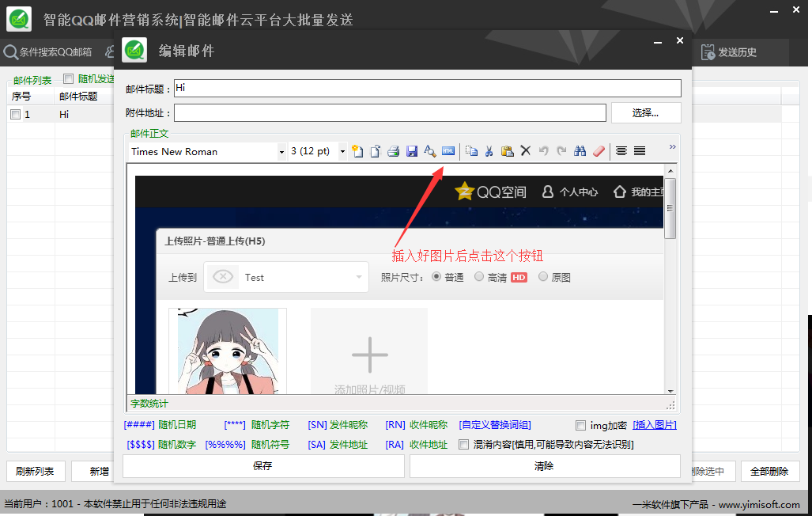Toggle 随机发送 checkbox in main window

(68, 79)
